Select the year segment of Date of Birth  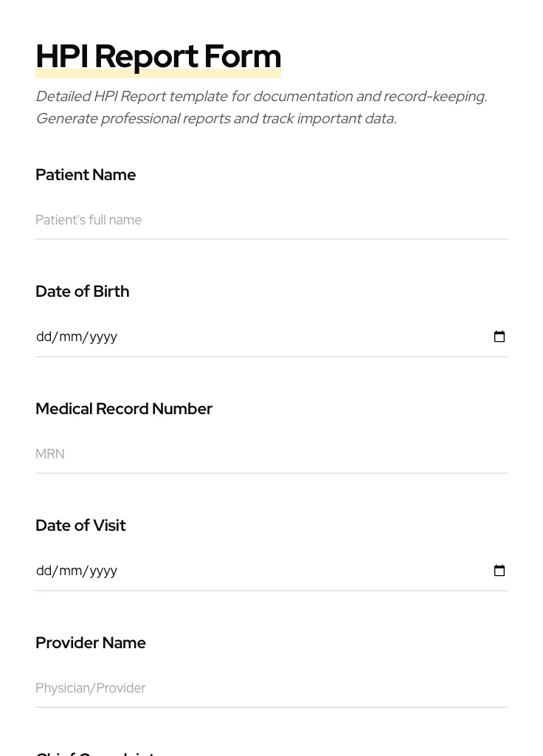103,337
